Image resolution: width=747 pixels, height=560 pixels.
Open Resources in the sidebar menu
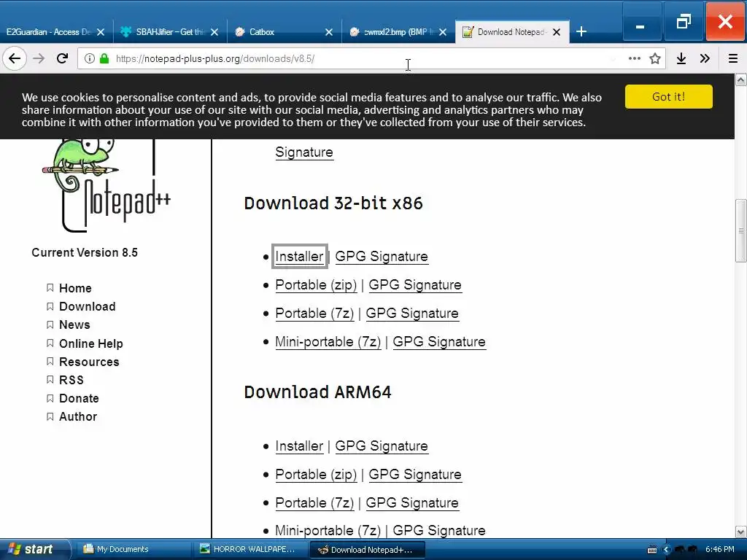point(89,362)
